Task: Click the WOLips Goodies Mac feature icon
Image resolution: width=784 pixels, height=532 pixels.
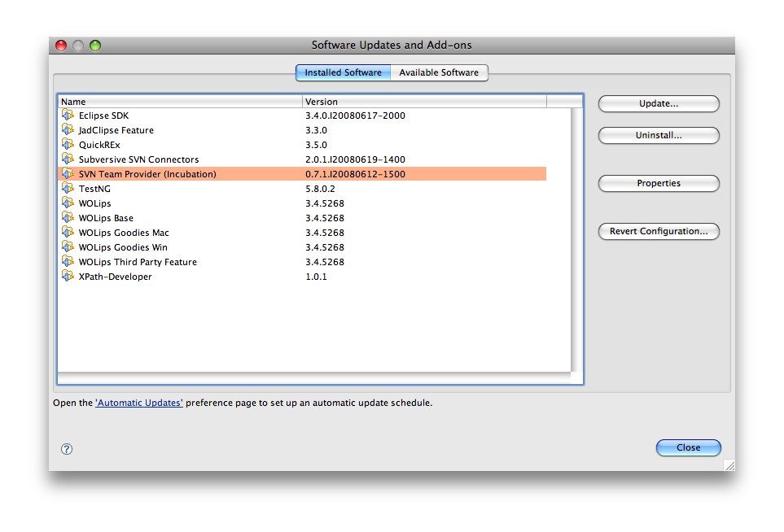Action: tap(68, 232)
